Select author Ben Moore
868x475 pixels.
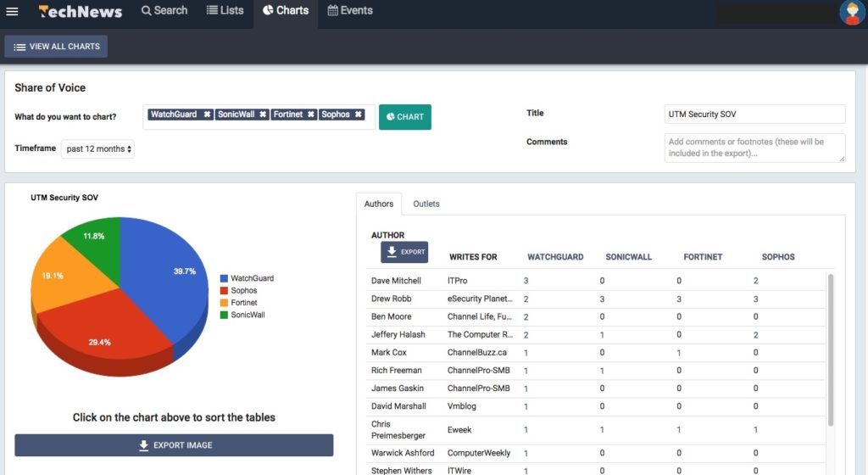(391, 316)
